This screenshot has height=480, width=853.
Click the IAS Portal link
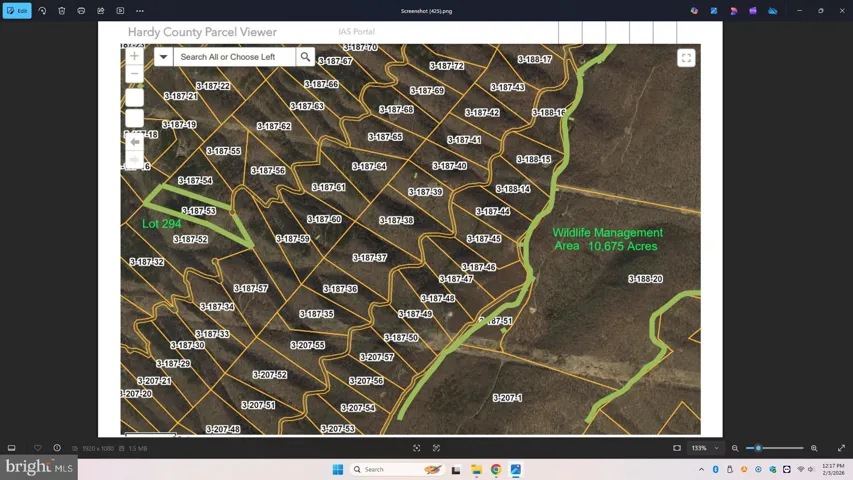point(357,32)
